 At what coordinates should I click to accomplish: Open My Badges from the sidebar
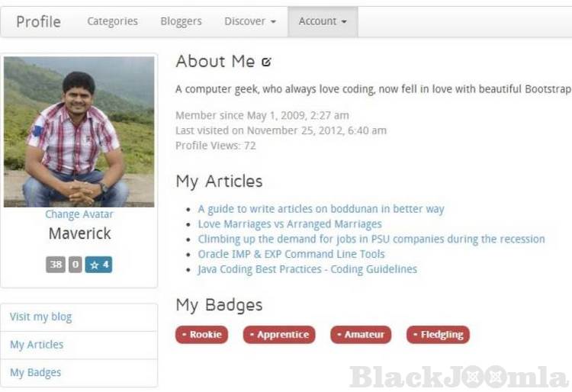(36, 373)
